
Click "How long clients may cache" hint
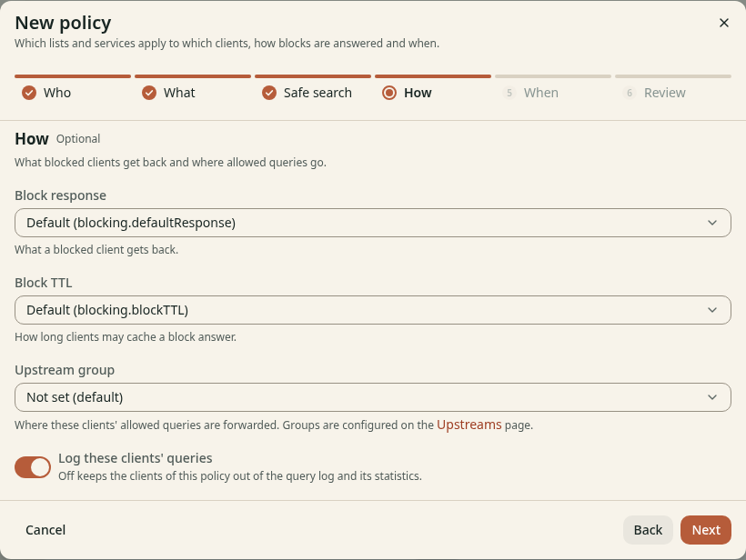126,337
